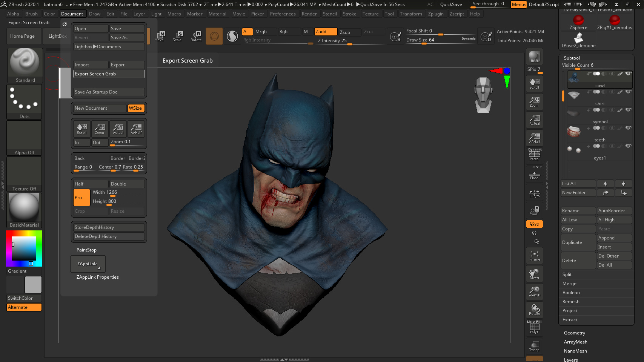Open the Zplugin menu
The height and width of the screenshot is (362, 644).
[x=436, y=14]
